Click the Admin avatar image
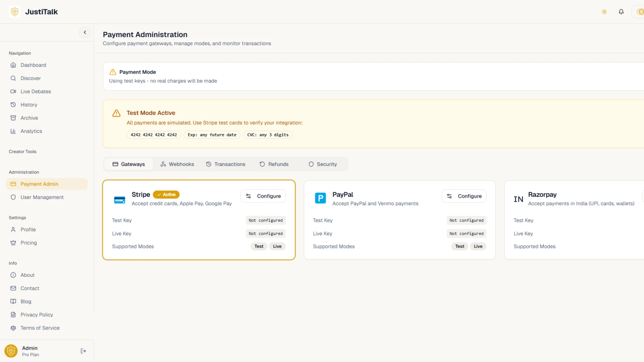 pos(11,351)
